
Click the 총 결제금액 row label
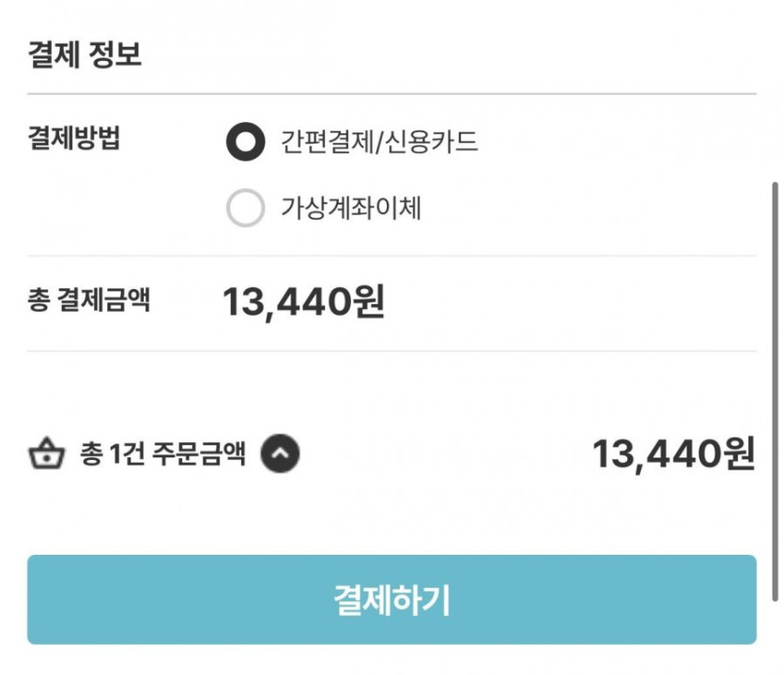[x=88, y=300]
